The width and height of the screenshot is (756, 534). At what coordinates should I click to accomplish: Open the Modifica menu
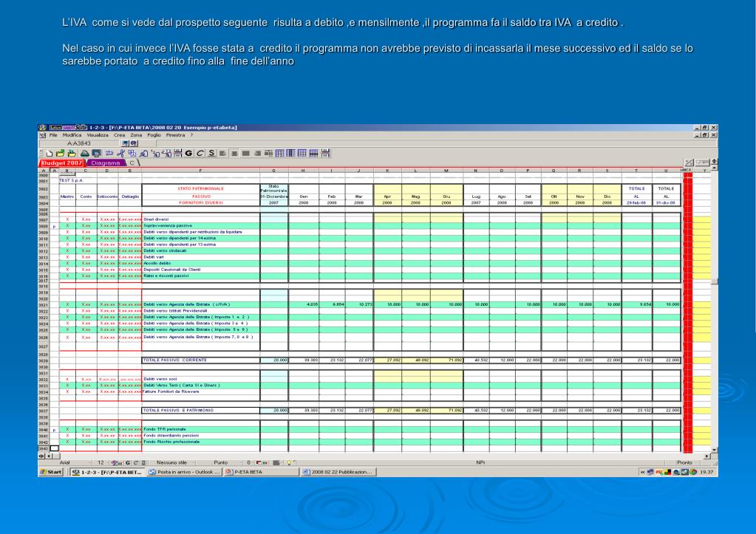pyautogui.click(x=72, y=135)
